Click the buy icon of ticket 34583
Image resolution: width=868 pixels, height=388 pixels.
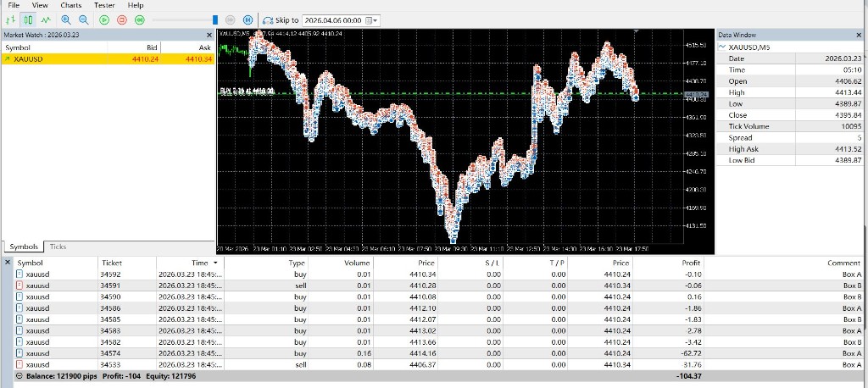[x=19, y=331]
